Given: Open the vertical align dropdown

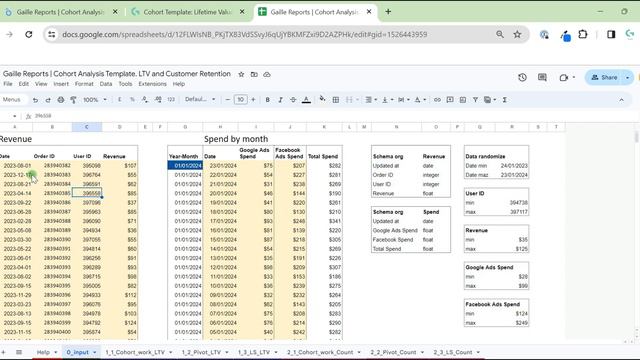Looking at the screenshot, I should (387, 100).
